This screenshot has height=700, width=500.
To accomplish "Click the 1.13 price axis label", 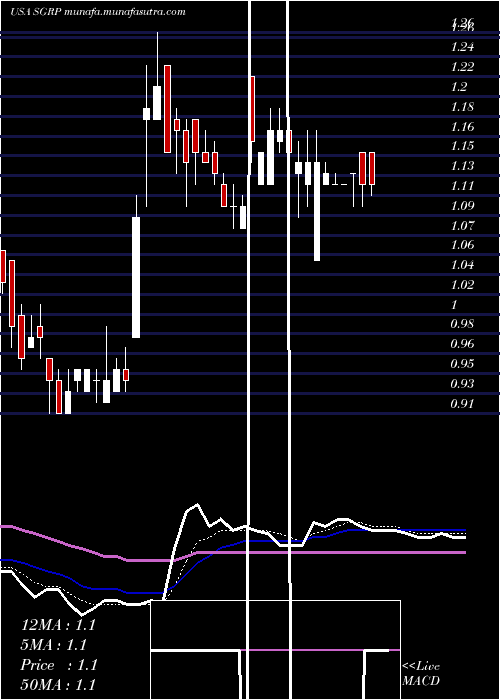I will coord(462,166).
